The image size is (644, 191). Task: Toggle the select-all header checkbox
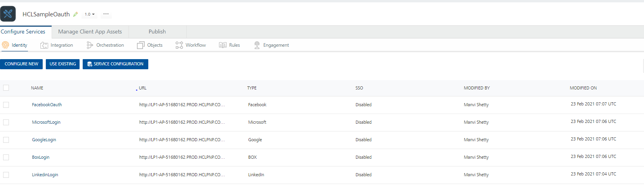point(6,88)
